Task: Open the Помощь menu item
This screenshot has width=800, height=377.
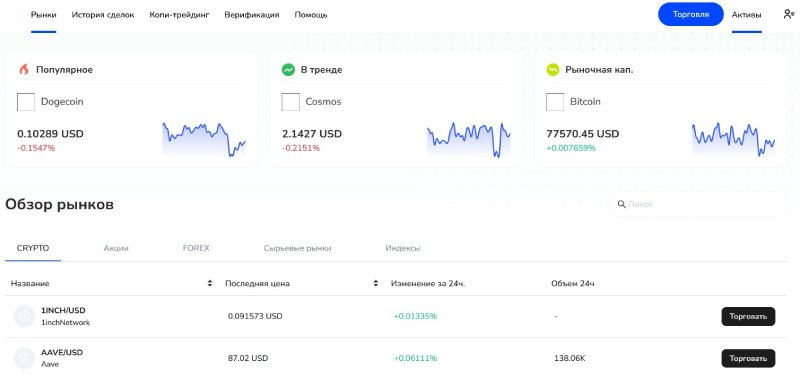Action: [x=311, y=15]
